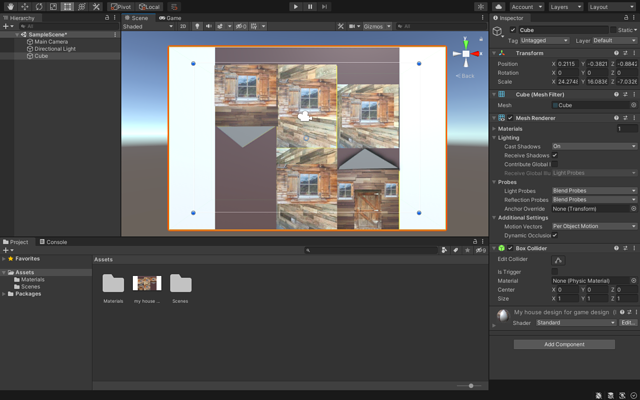Open Layout dropdown

point(611,7)
